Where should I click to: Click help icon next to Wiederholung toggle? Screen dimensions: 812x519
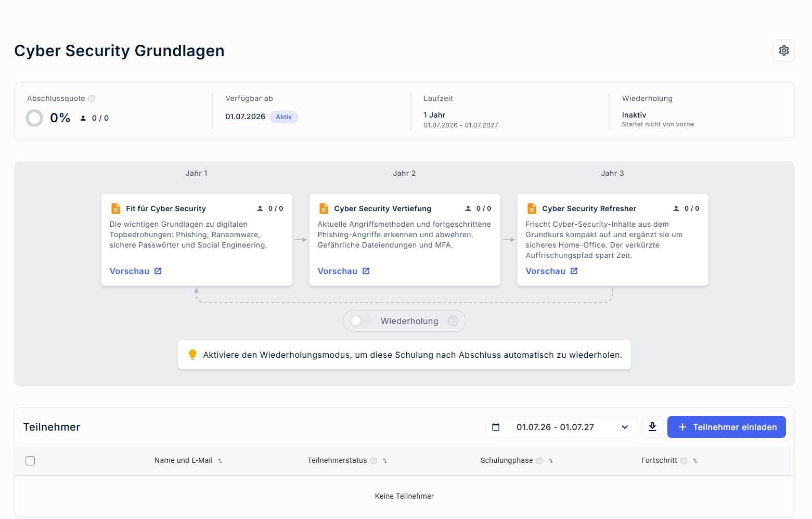453,321
